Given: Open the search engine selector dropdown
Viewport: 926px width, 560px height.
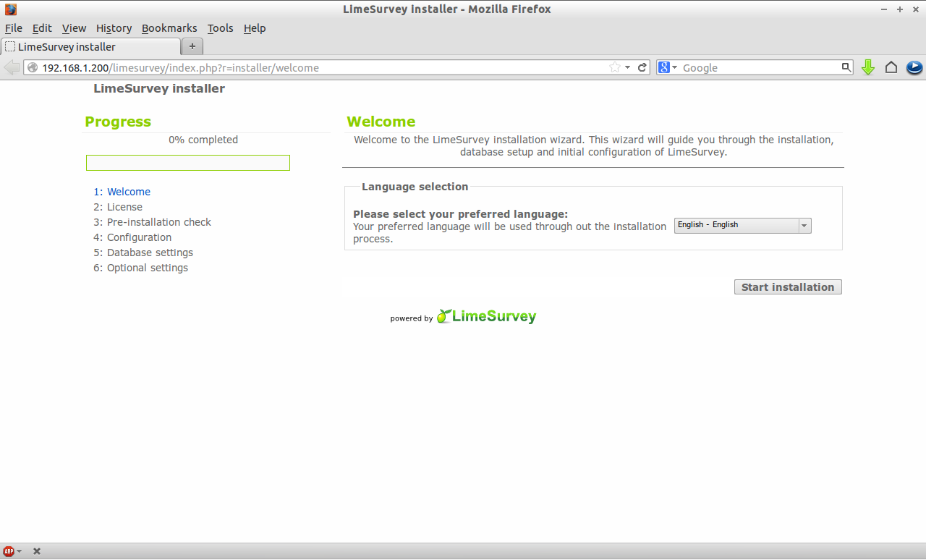Looking at the screenshot, I should [674, 67].
